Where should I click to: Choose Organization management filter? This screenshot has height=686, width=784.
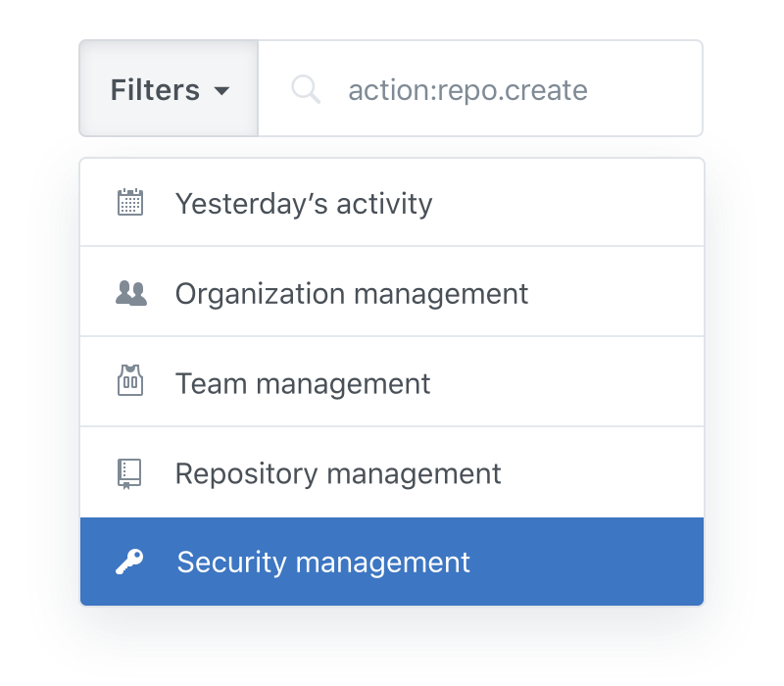[392, 291]
